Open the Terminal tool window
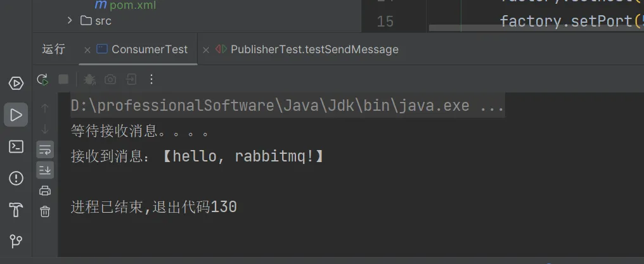Image resolution: width=644 pixels, height=264 pixels. [16, 146]
